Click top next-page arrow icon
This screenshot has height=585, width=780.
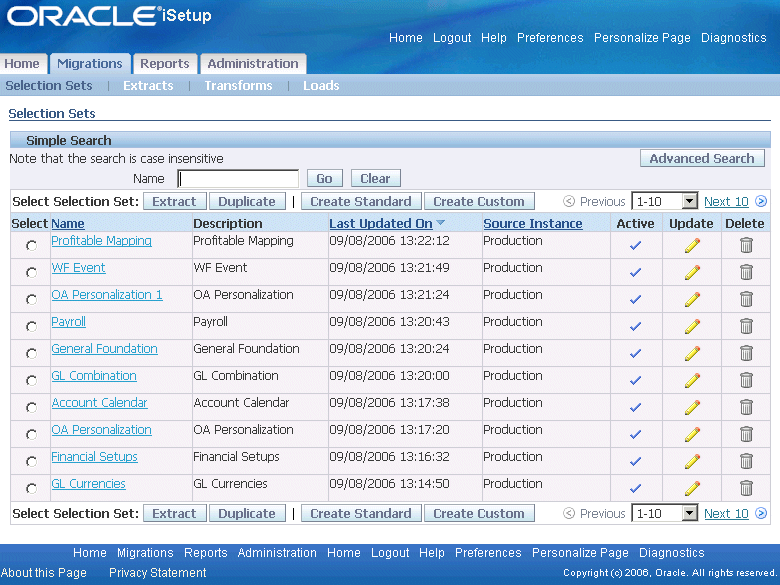[x=761, y=201]
